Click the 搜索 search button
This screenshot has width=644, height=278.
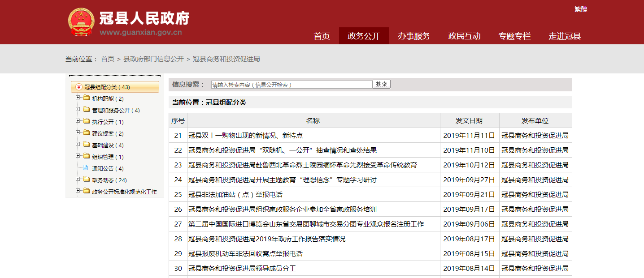point(382,84)
